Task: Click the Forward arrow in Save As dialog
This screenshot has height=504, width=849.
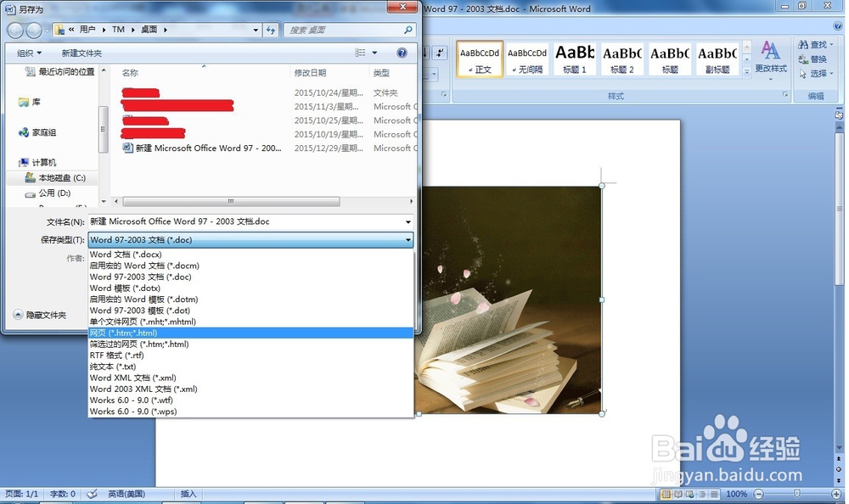Action: pyautogui.click(x=34, y=31)
